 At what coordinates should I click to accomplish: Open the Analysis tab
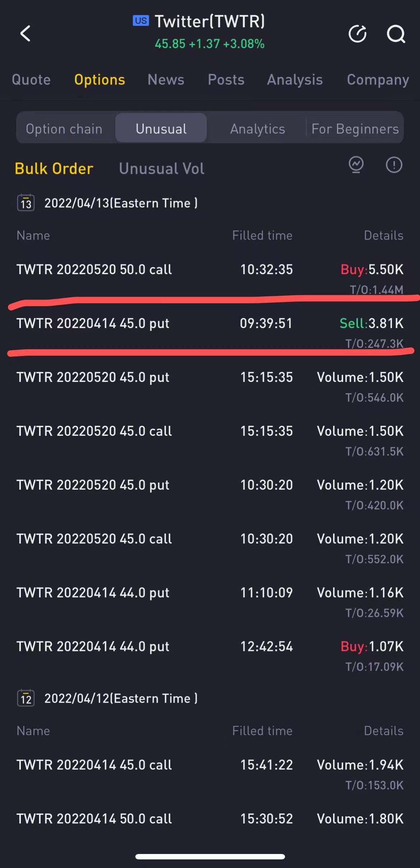[x=295, y=80]
